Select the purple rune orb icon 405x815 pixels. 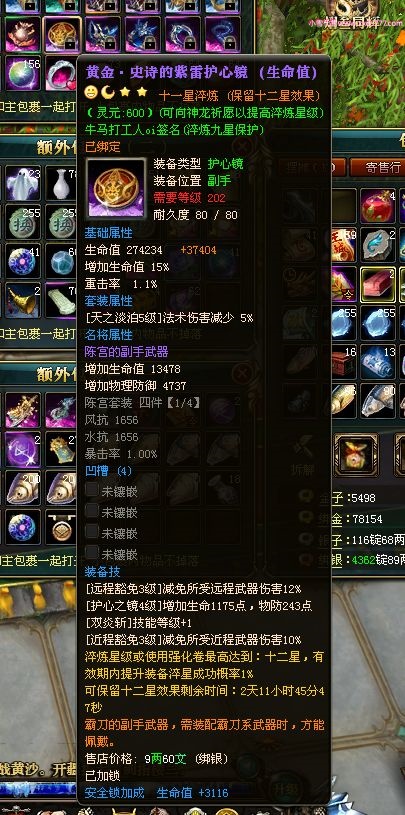point(23,448)
